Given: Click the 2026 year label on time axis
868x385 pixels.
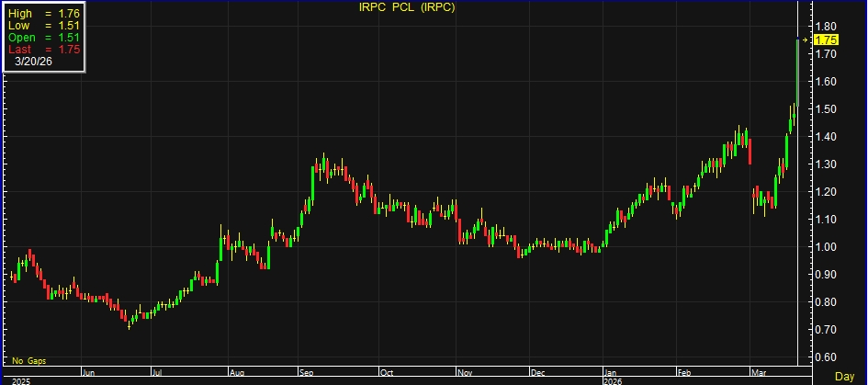Looking at the screenshot, I should point(611,379).
